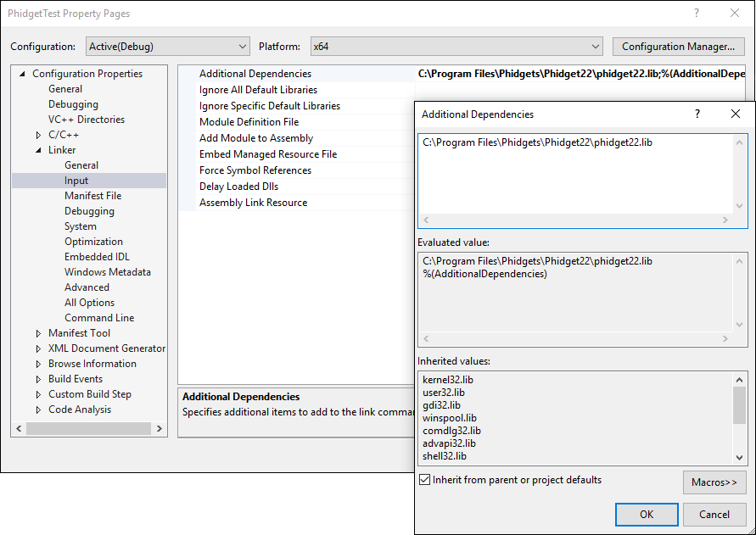Click the Configuration Manager button
Screen dimensions: 756x535
click(678, 47)
